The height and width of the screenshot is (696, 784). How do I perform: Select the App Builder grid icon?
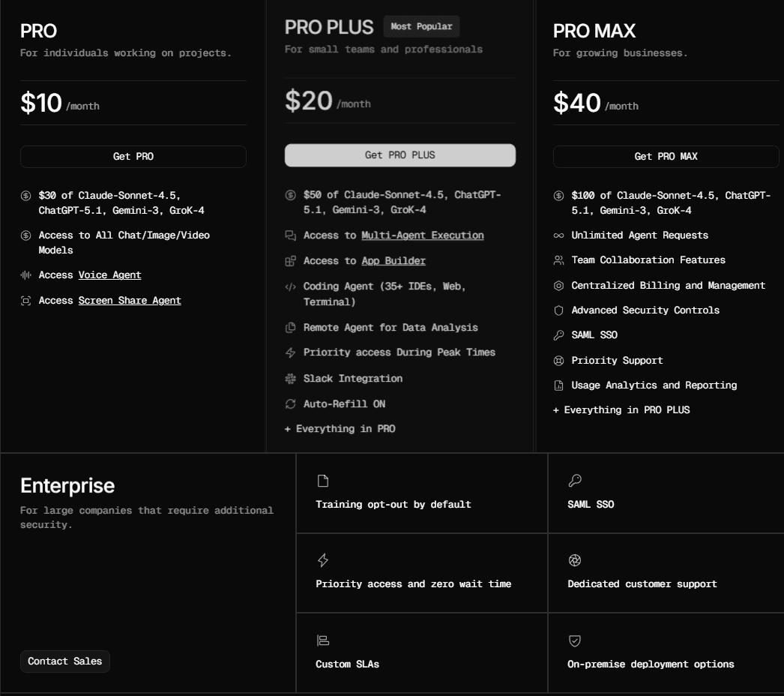tap(290, 260)
